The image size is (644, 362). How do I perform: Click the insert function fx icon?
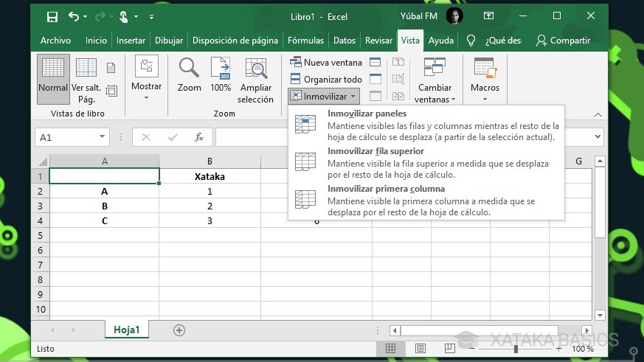199,136
